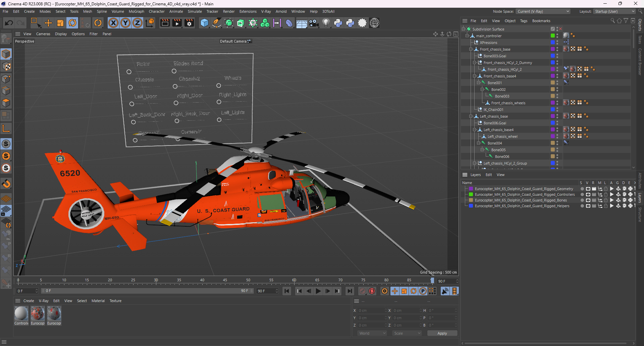644x346 pixels.
Task: Select the Move tool icon
Action: [48, 23]
